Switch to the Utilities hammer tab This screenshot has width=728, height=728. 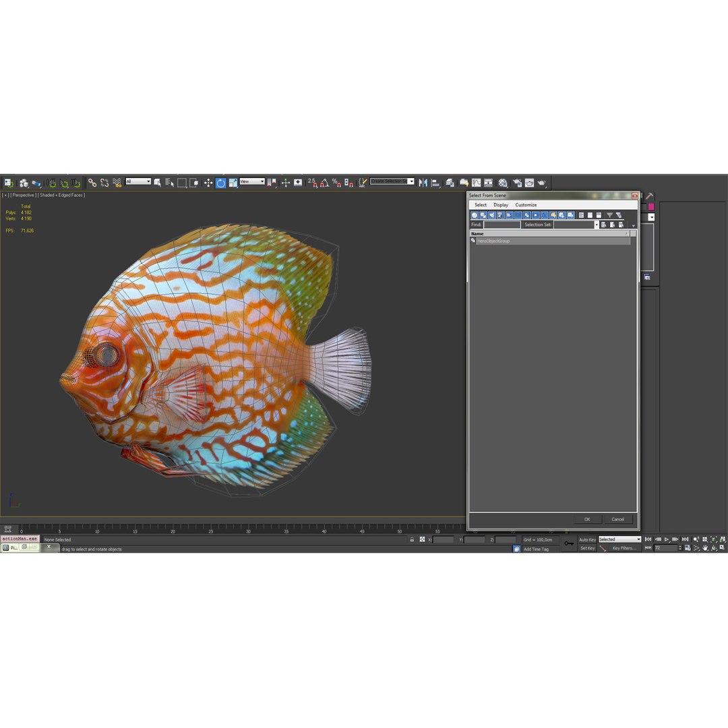pos(649,196)
